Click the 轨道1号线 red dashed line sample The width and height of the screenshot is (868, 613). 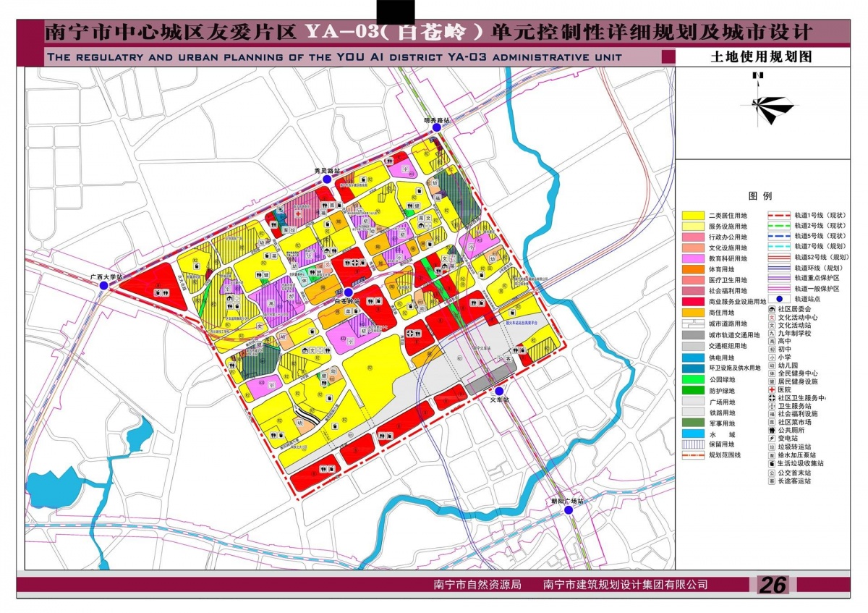click(778, 216)
